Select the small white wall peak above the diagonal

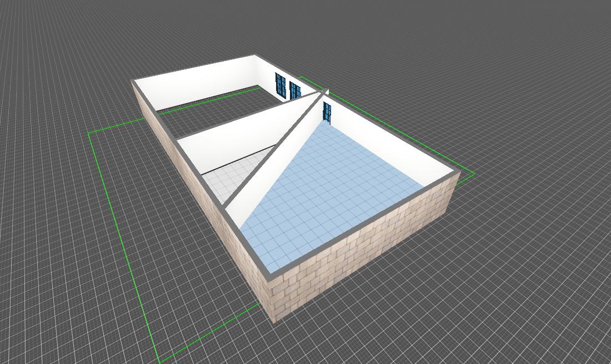pos(327,92)
